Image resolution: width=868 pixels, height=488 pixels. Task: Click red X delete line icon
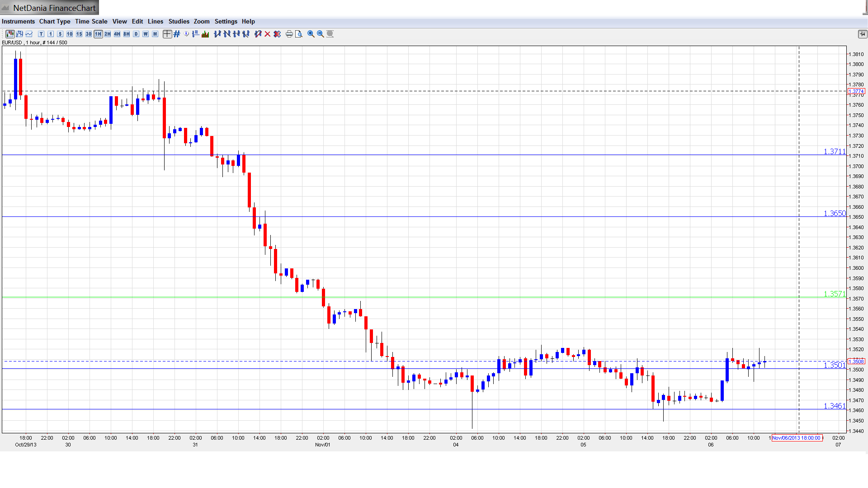[x=268, y=34]
